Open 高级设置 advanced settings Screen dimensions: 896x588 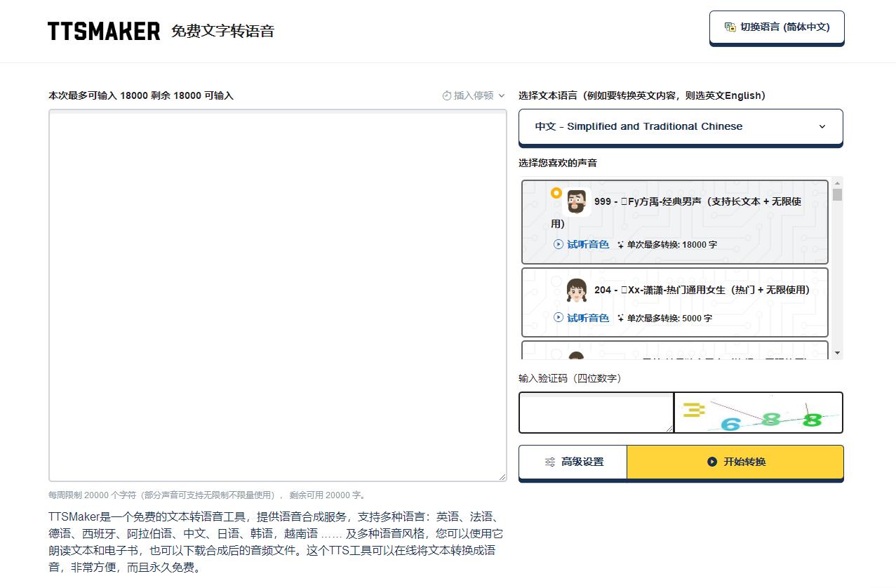573,462
